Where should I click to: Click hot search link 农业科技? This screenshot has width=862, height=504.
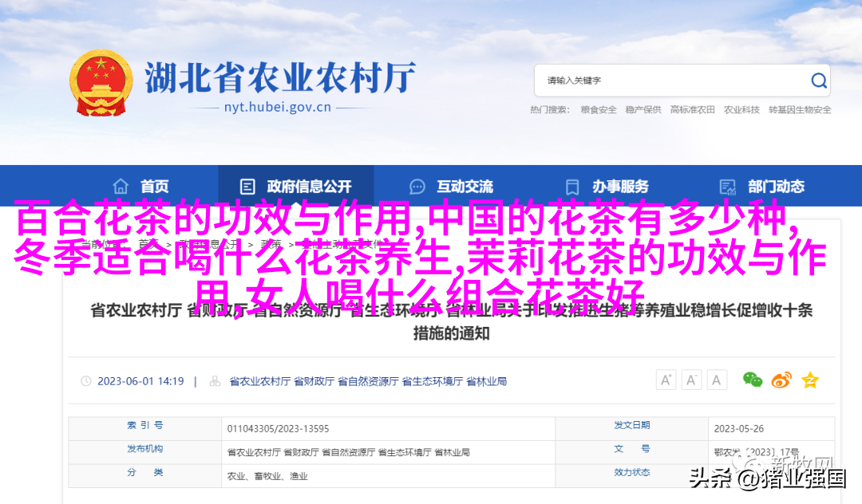741,110
